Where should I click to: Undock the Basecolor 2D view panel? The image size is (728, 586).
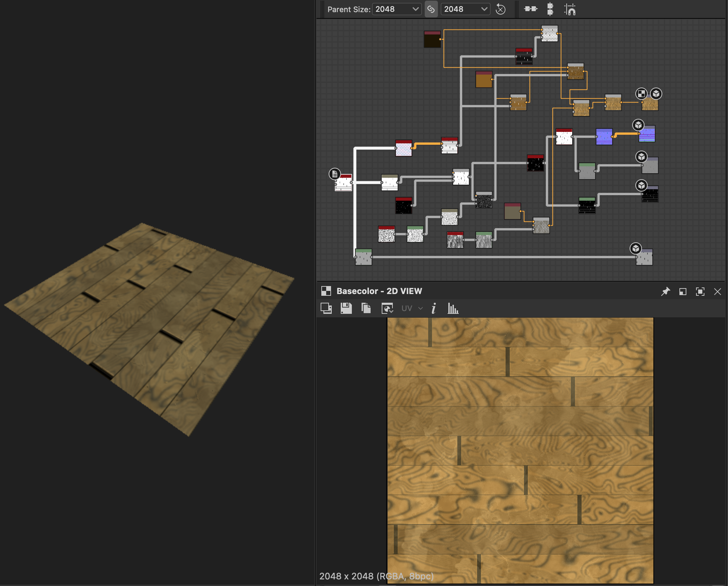(x=683, y=292)
